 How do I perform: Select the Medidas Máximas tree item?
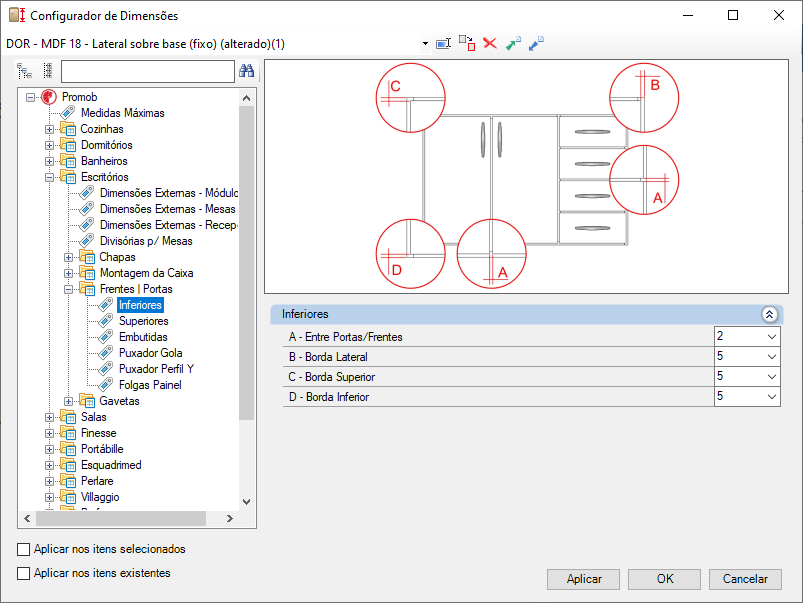click(123, 113)
